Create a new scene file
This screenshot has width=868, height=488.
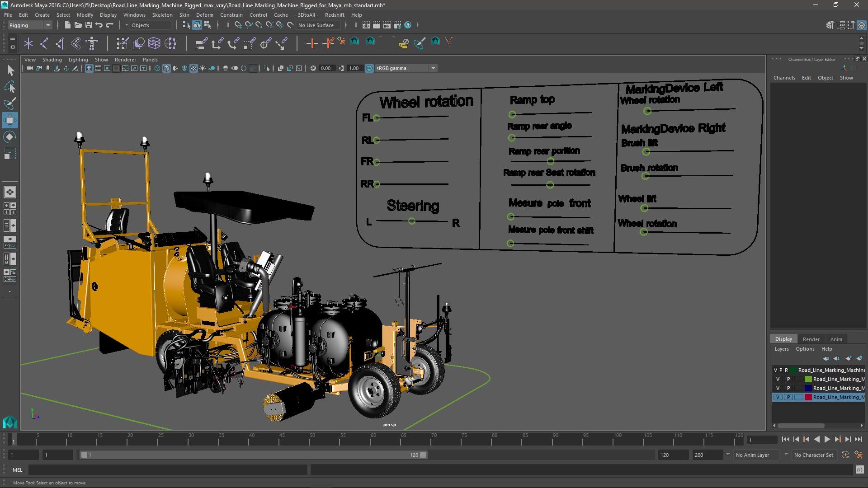[x=67, y=25]
